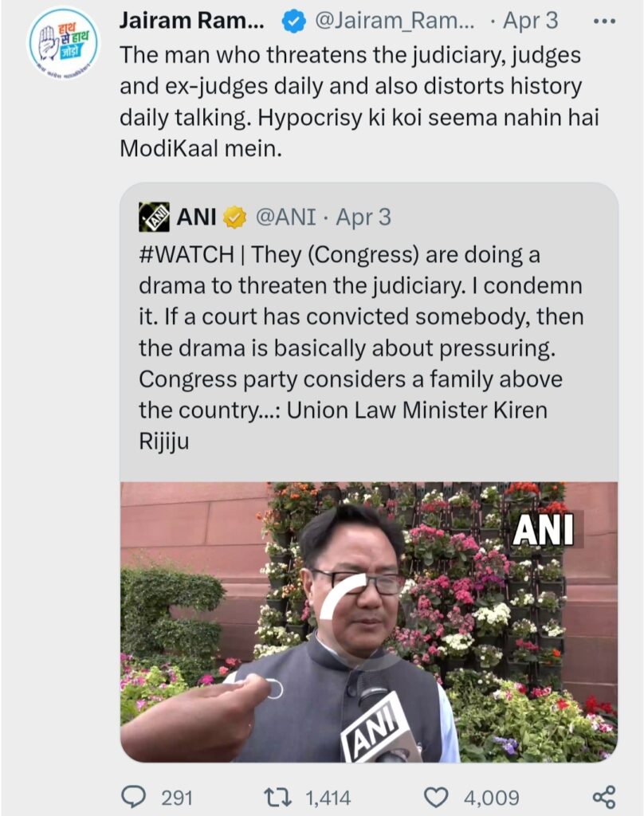The height and width of the screenshot is (816, 644).
Task: Like the tweet with heart icon
Action: pyautogui.click(x=436, y=797)
